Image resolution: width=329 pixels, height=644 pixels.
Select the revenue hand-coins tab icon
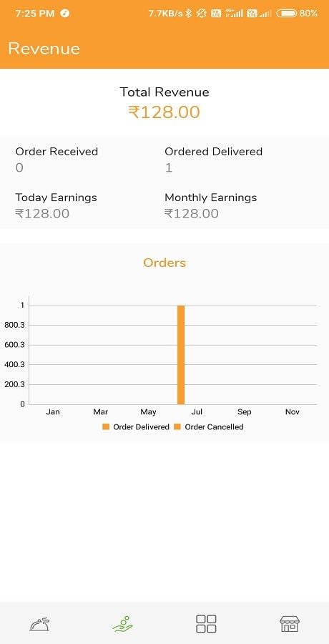coord(123,623)
